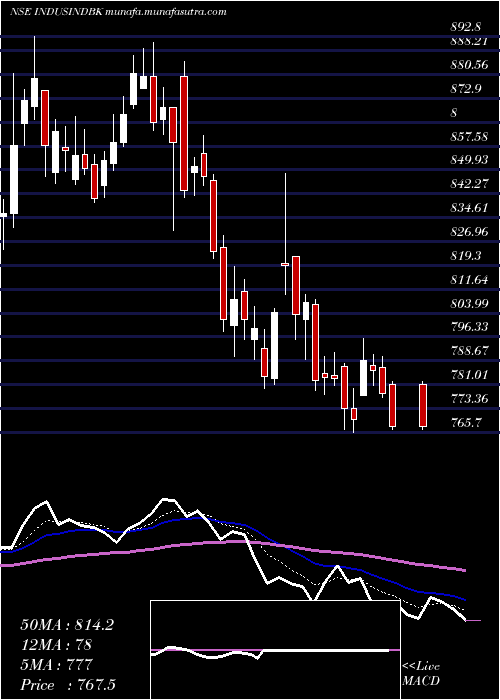This screenshot has width=500, height=700.
Task: Select the 796.33 price level label
Action: 469,327
